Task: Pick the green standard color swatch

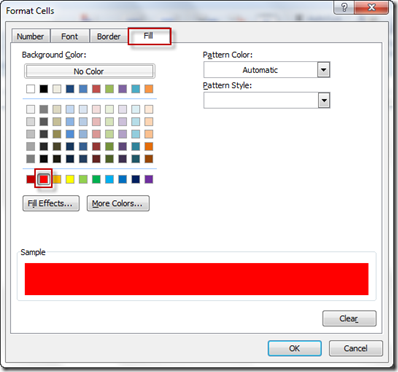Action: (x=96, y=179)
